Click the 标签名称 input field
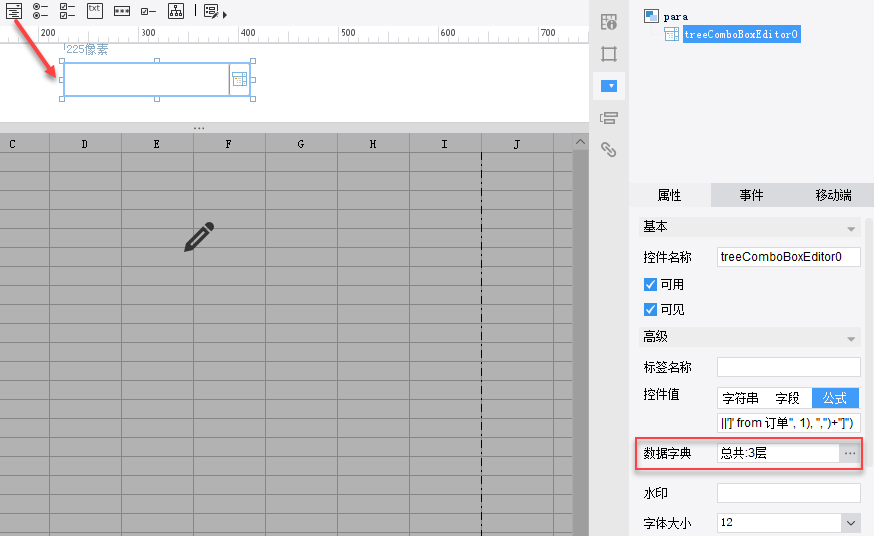Screen dimensions: 874x536 point(789,367)
